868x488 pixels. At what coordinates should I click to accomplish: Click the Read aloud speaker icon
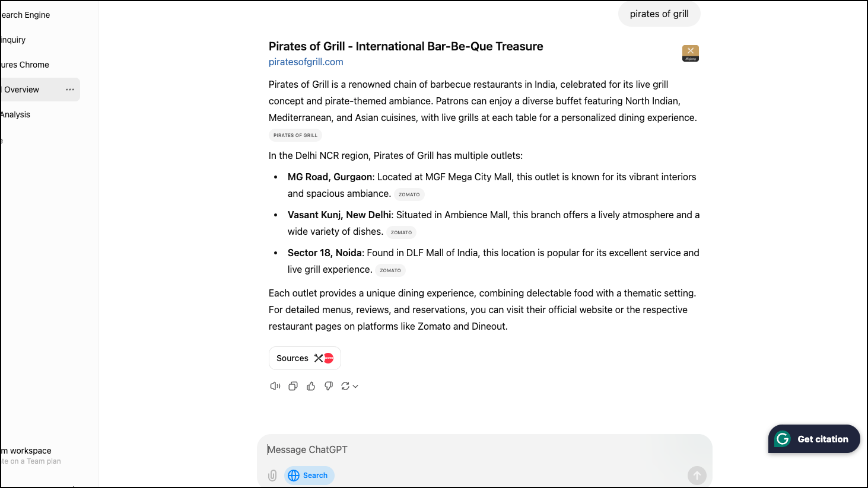[x=275, y=386]
